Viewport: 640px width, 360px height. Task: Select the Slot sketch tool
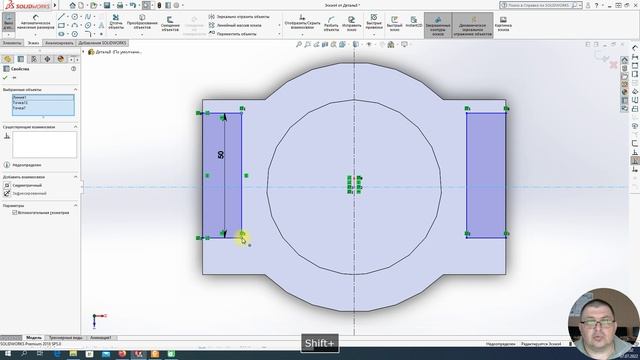[x=61, y=34]
